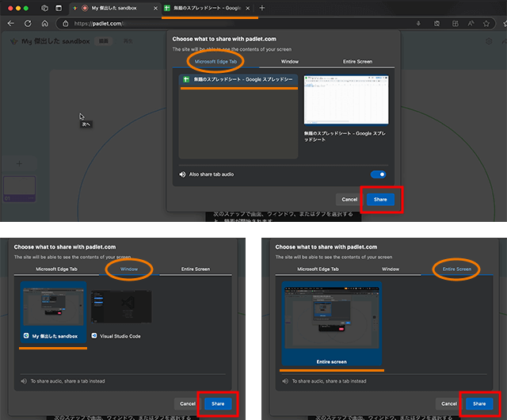Open the split screen toolbar icon

click(x=455, y=23)
